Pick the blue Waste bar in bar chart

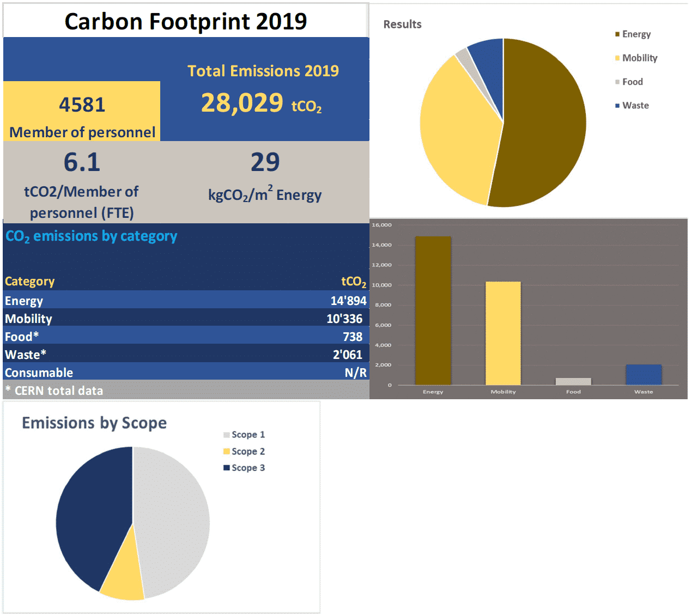(x=644, y=375)
